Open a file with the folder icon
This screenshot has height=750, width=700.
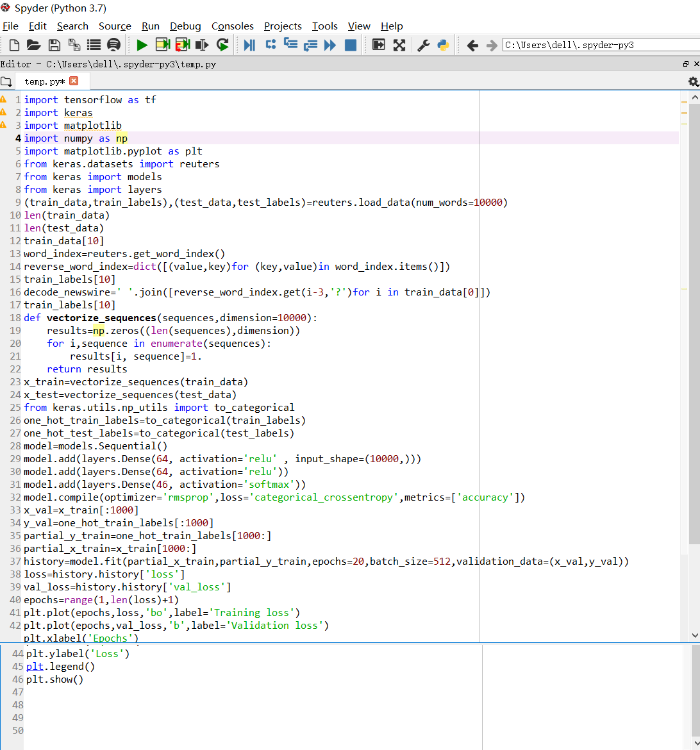point(34,45)
